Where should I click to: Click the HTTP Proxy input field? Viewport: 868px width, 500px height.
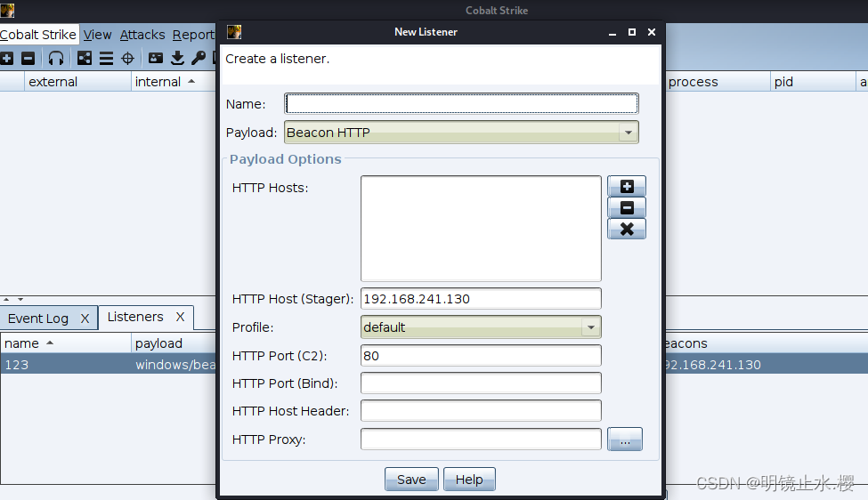click(x=481, y=440)
